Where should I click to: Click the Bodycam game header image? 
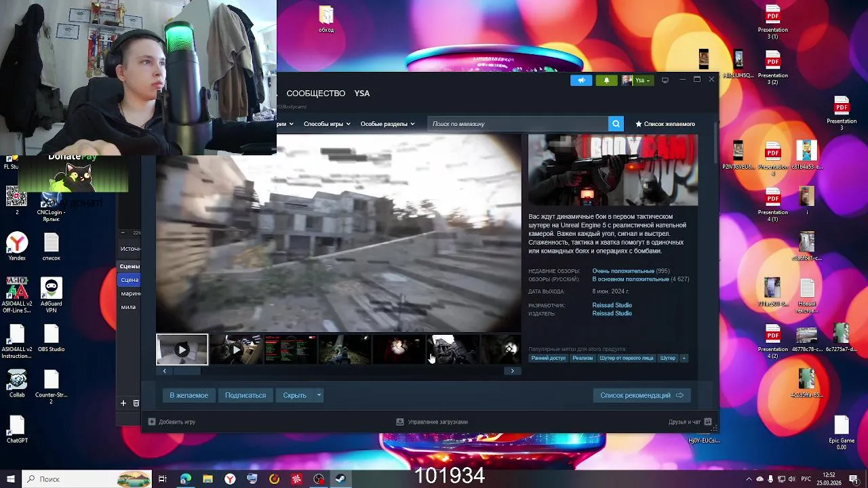[x=613, y=170]
